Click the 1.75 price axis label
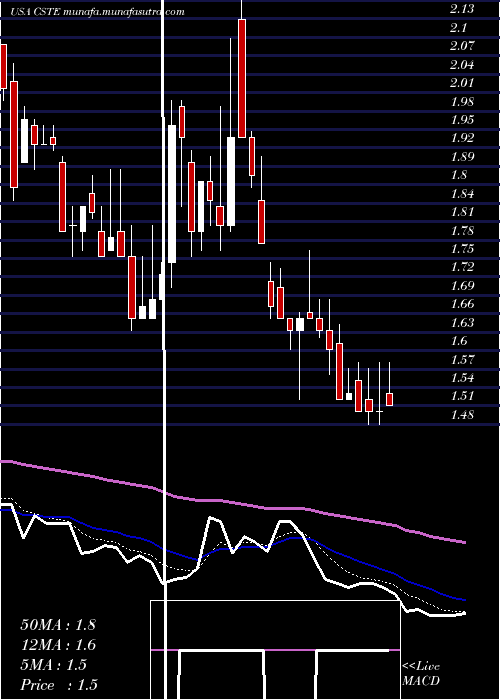 pos(462,249)
